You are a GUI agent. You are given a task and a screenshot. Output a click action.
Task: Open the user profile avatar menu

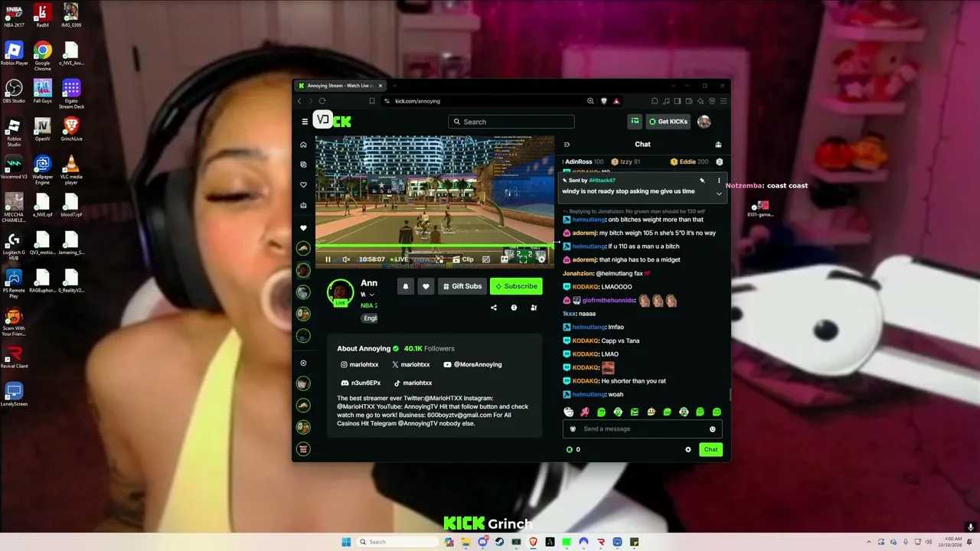coord(704,122)
